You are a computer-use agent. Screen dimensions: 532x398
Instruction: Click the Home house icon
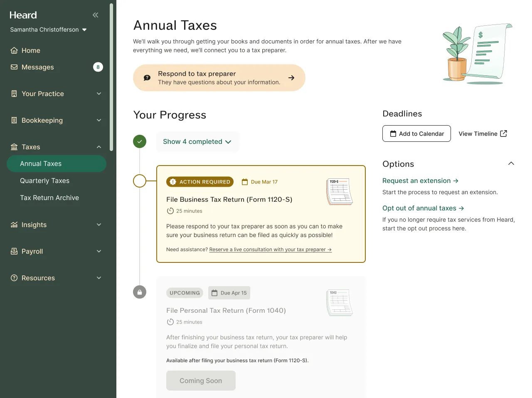(x=14, y=50)
